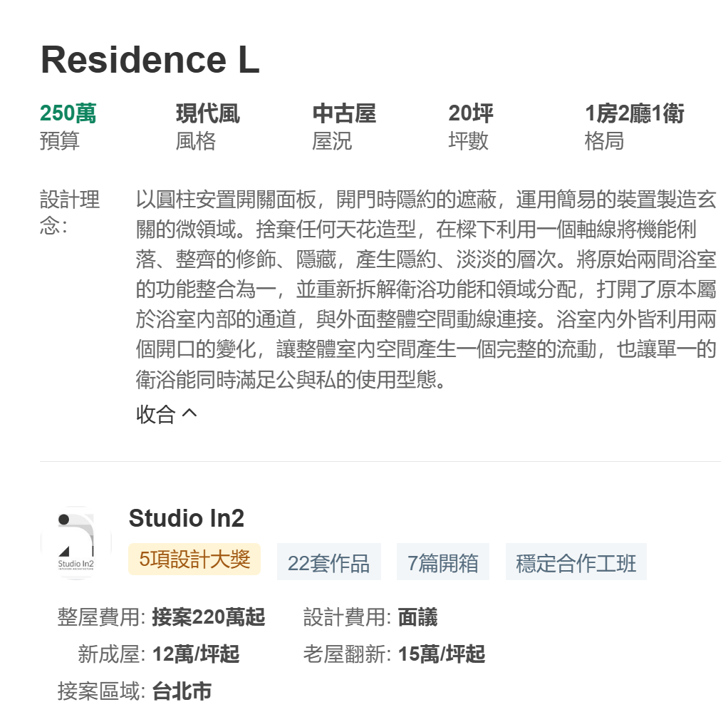Click the 12萬/坪起 new house price
This screenshot has width=728, height=722.
pyautogui.click(x=195, y=654)
